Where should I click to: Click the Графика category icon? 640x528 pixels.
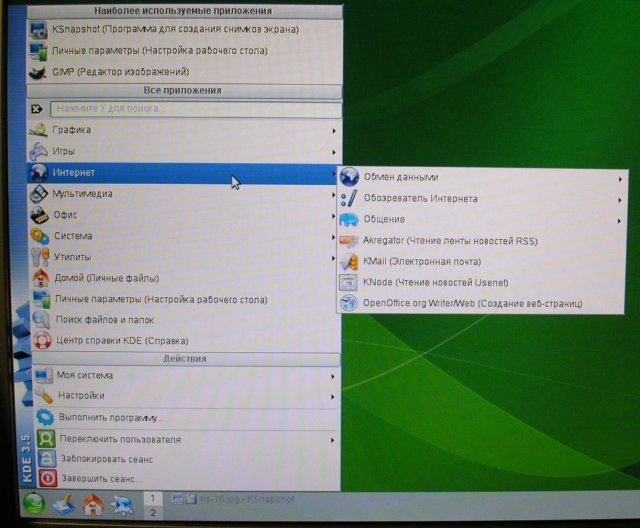pos(38,130)
